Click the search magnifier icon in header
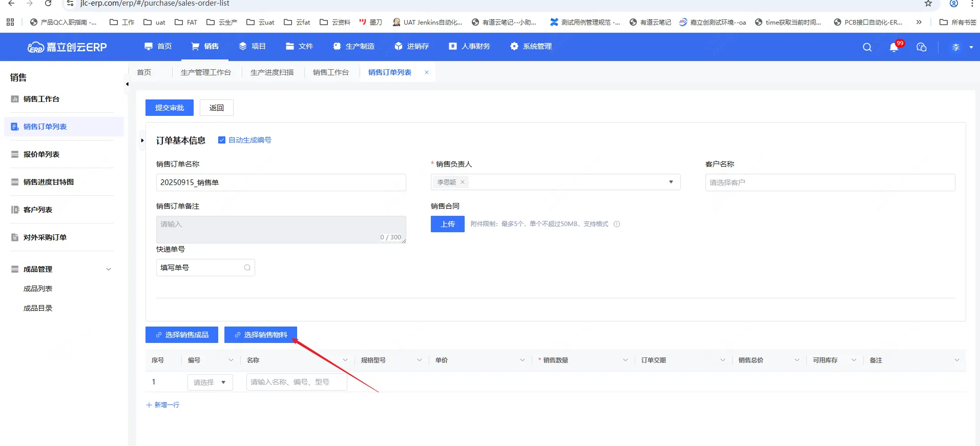 click(x=867, y=47)
